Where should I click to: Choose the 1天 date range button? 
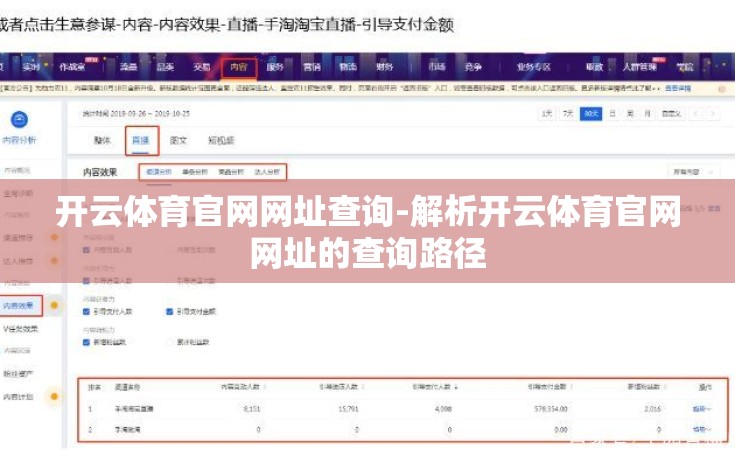point(547,114)
